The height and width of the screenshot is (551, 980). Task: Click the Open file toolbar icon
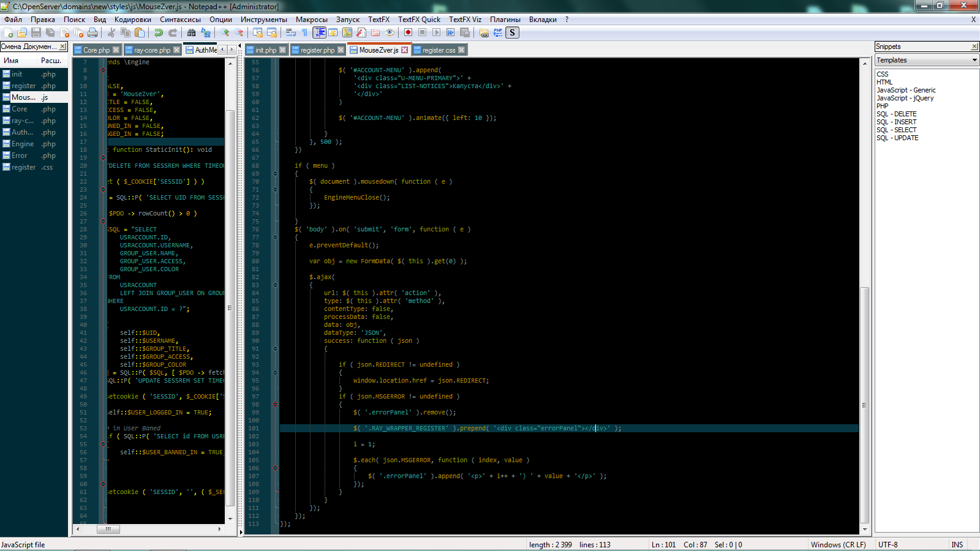[x=22, y=32]
